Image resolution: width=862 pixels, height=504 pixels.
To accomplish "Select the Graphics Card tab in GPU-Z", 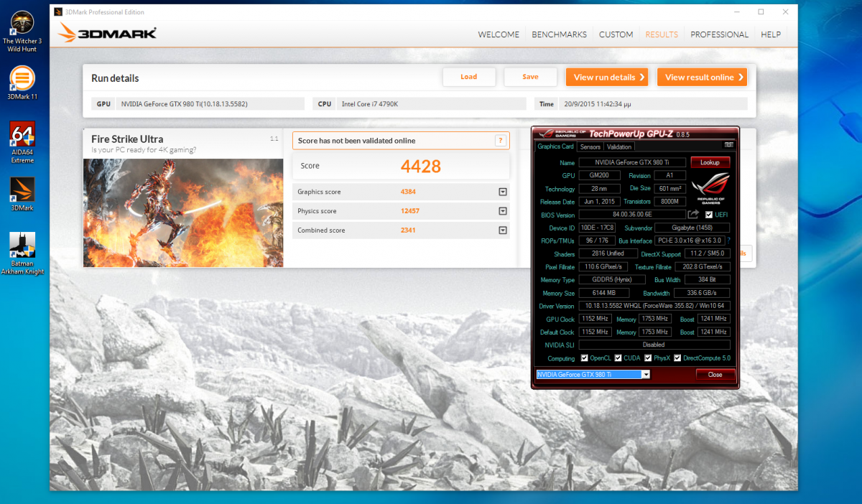I will click(556, 146).
